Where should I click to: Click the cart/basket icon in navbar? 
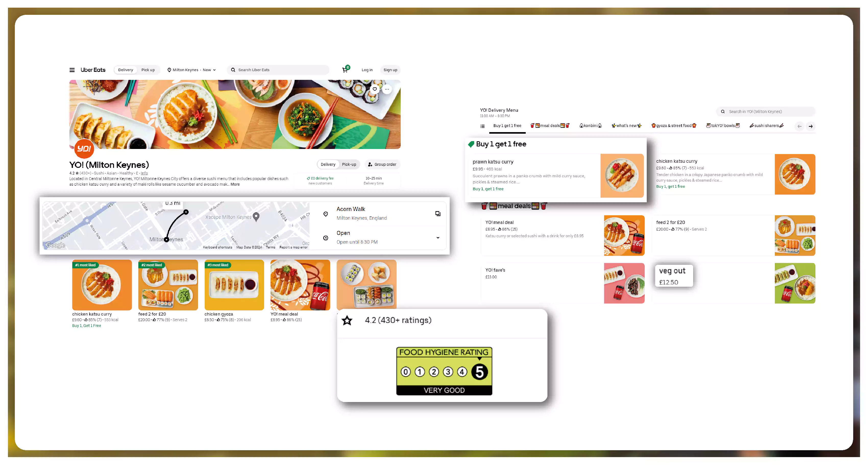pos(345,69)
